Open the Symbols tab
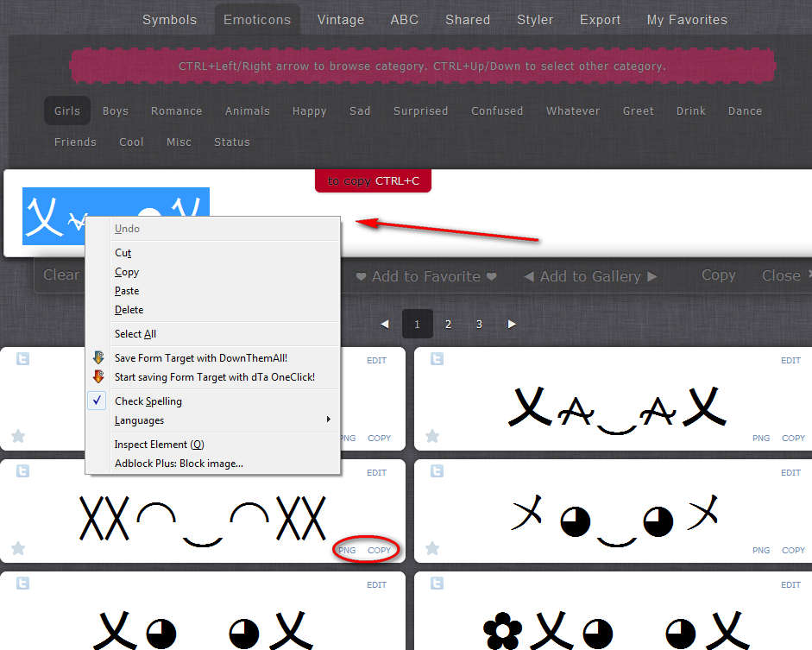Image resolution: width=812 pixels, height=650 pixels. 169,20
